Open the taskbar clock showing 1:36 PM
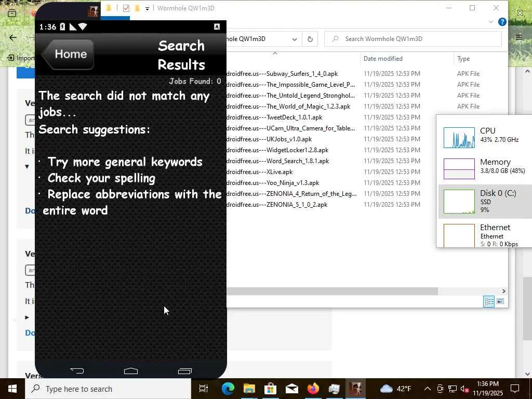 pos(488,389)
